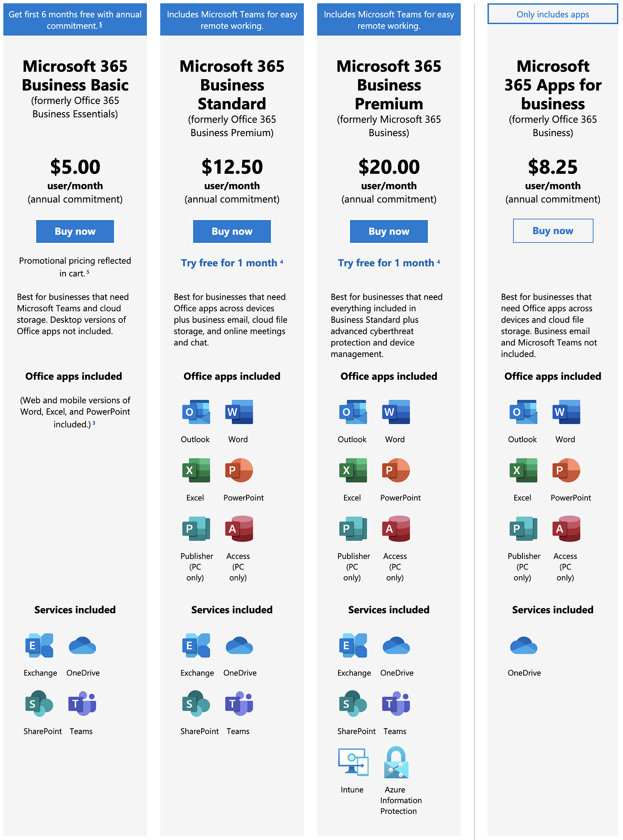Click the Word icon in Apps for business
Viewport: 623px width, 840px height.
(x=566, y=412)
